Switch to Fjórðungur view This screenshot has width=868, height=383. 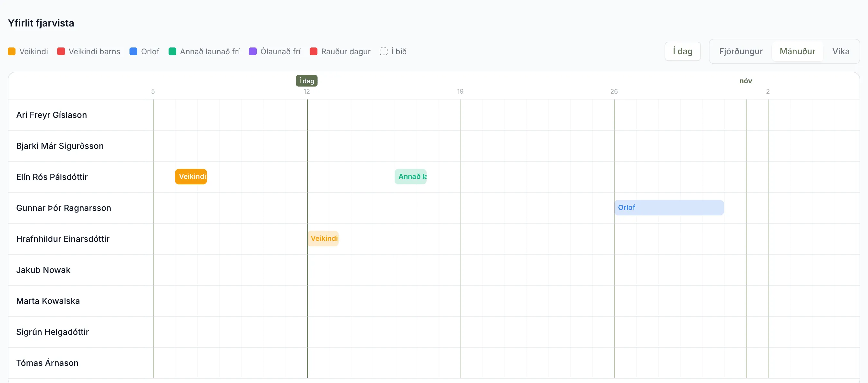[741, 51]
